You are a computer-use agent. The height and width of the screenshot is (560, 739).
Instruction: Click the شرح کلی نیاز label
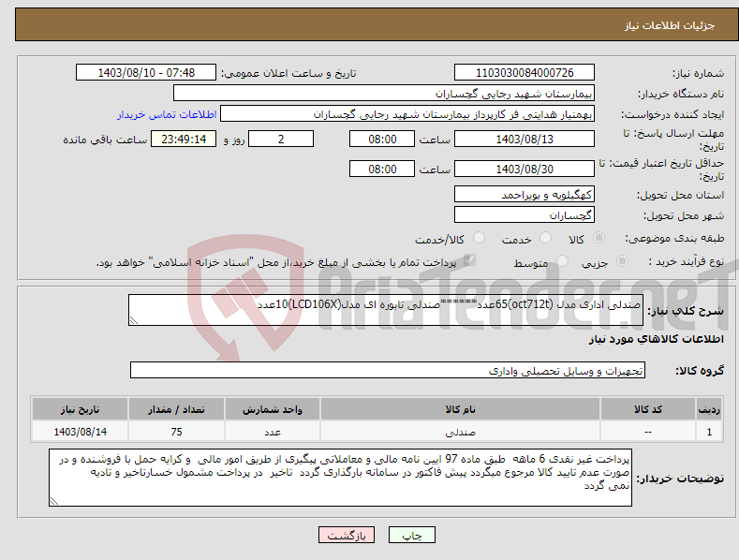point(686,311)
